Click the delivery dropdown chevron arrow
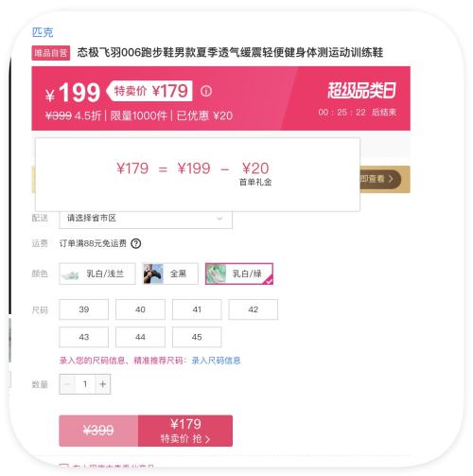 coord(219,219)
